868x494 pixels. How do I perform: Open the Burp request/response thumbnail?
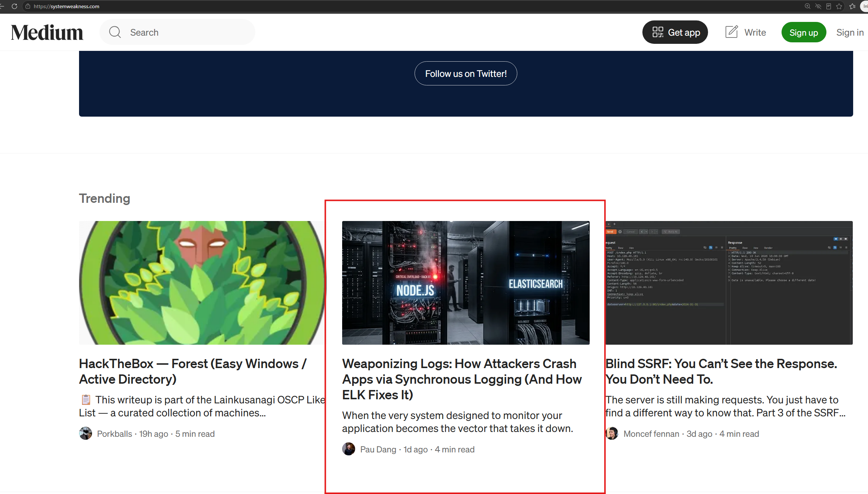729,283
